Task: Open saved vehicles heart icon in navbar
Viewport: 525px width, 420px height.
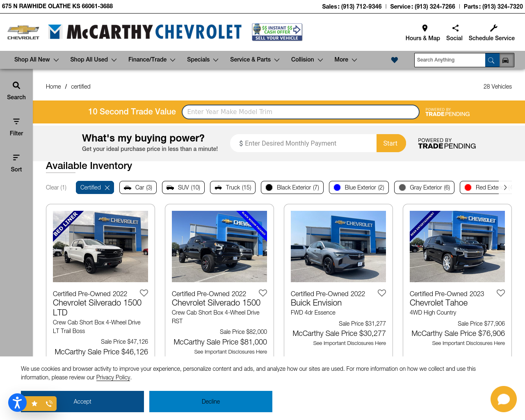Action: pos(395,60)
